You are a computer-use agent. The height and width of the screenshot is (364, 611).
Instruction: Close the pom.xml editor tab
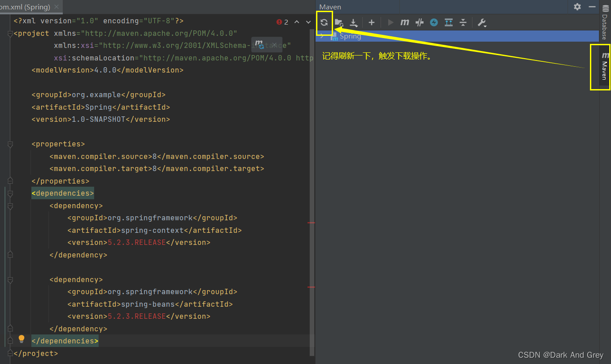pos(56,7)
